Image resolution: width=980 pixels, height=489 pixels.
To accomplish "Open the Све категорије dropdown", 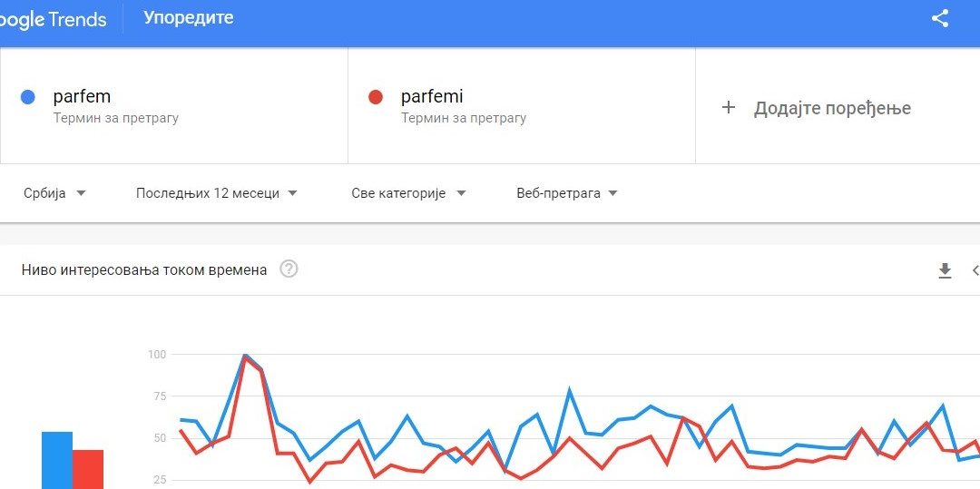I will [x=408, y=193].
